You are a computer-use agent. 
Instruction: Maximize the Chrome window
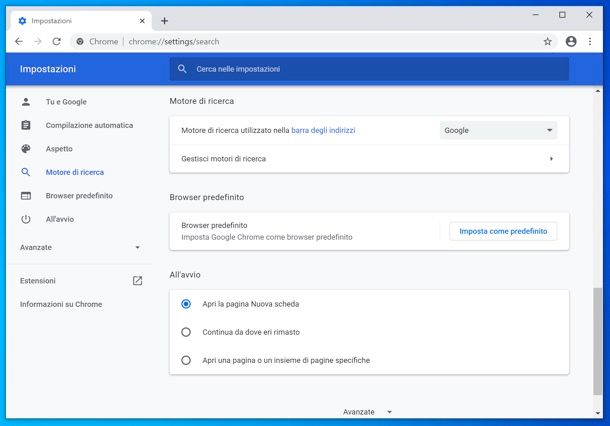(x=562, y=15)
